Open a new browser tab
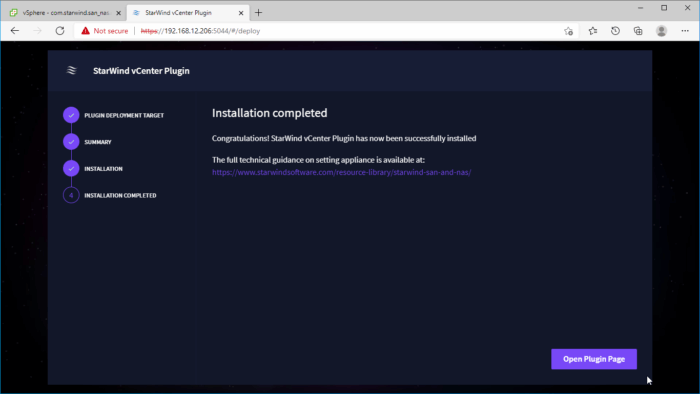The image size is (700, 394). 258,12
